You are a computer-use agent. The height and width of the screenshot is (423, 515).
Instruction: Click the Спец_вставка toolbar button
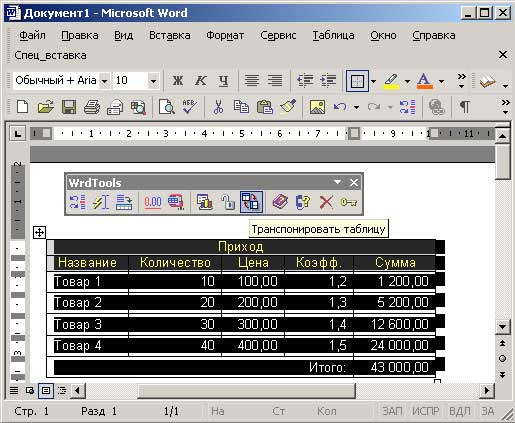click(50, 55)
